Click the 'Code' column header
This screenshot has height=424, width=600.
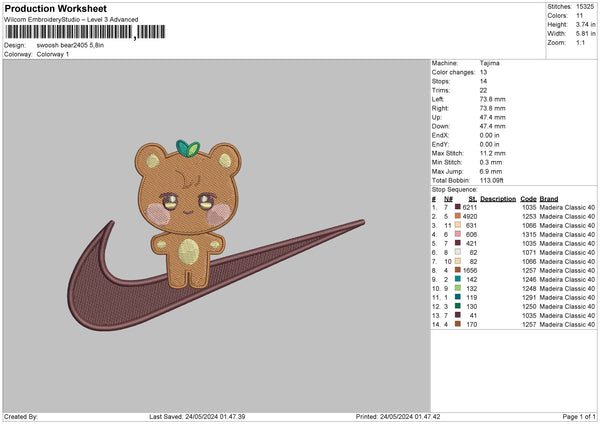coord(528,199)
